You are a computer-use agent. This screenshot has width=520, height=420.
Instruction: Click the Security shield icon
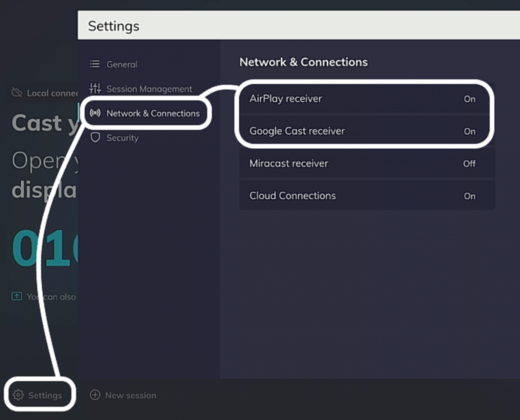tap(95, 138)
